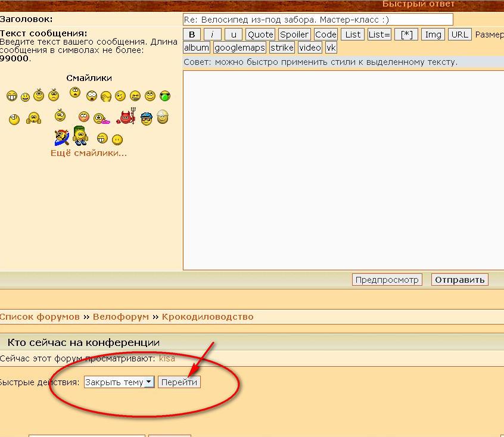504x437 pixels.
Task: Submit the reply with 'Отправить'
Action: [460, 280]
